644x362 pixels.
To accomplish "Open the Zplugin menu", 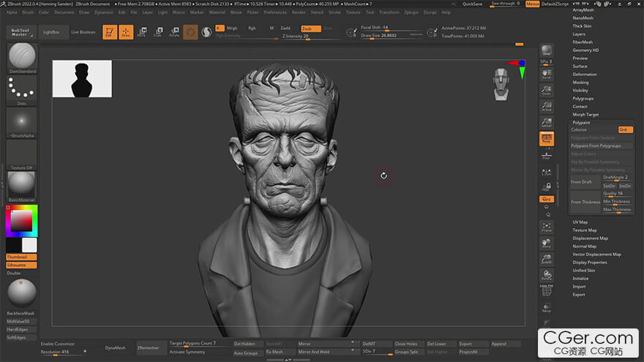I will pos(411,12).
